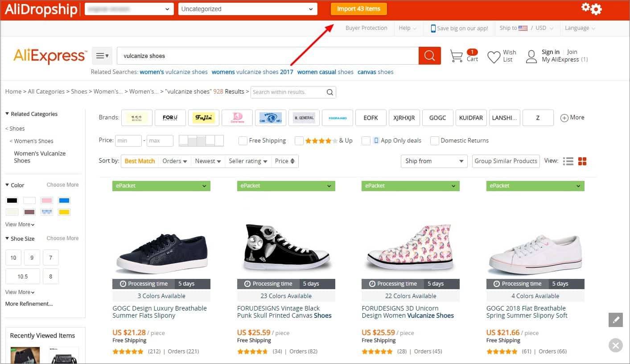Open Wish List heart icon

pos(494,57)
